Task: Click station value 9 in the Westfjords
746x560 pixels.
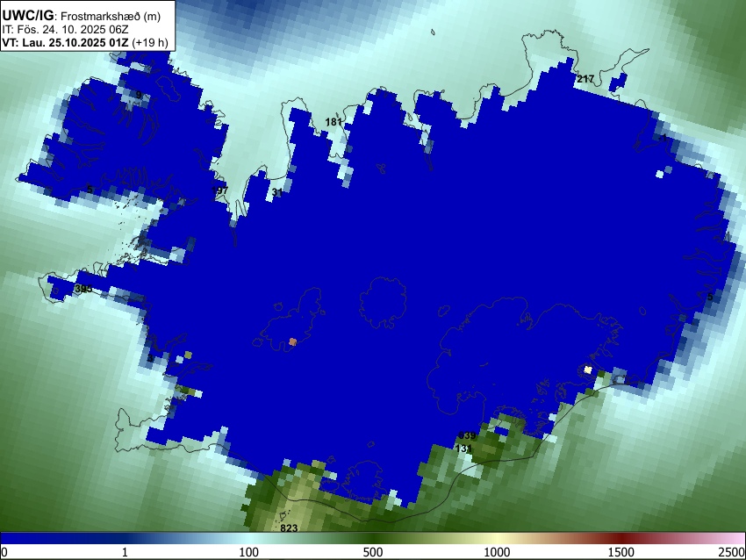Action: pos(139,95)
